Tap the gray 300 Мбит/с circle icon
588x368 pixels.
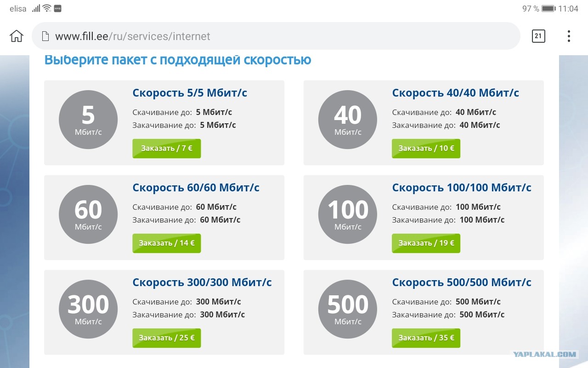[x=88, y=309]
